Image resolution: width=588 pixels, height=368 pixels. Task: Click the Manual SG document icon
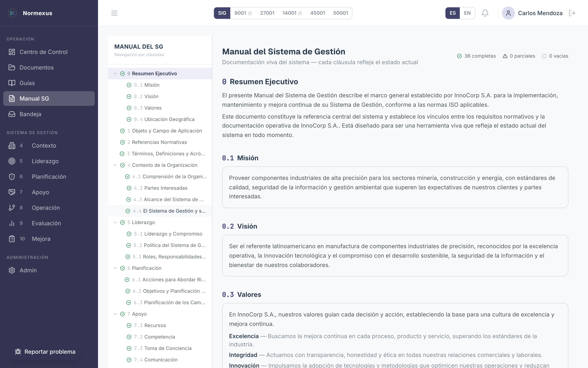[12, 99]
